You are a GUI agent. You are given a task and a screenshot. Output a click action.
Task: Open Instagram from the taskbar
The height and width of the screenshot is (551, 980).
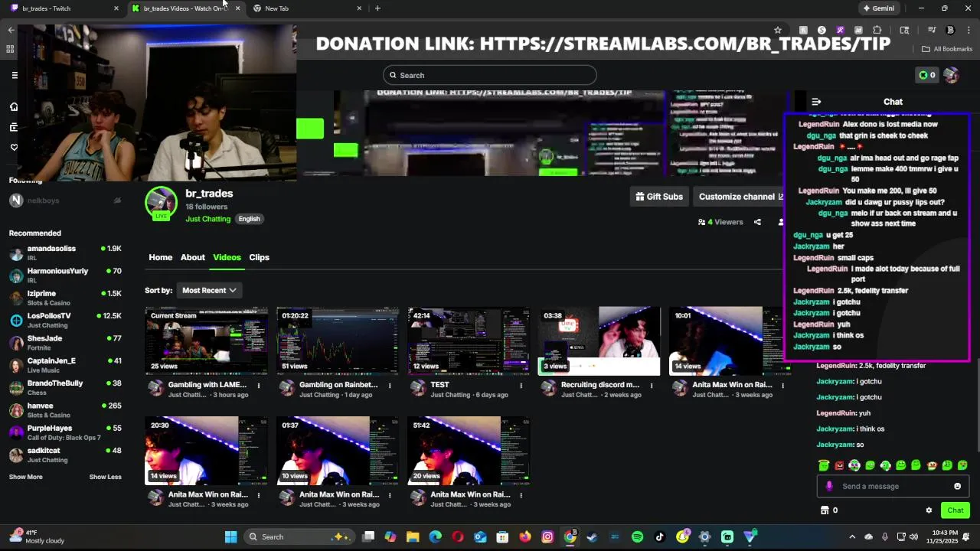pyautogui.click(x=547, y=537)
